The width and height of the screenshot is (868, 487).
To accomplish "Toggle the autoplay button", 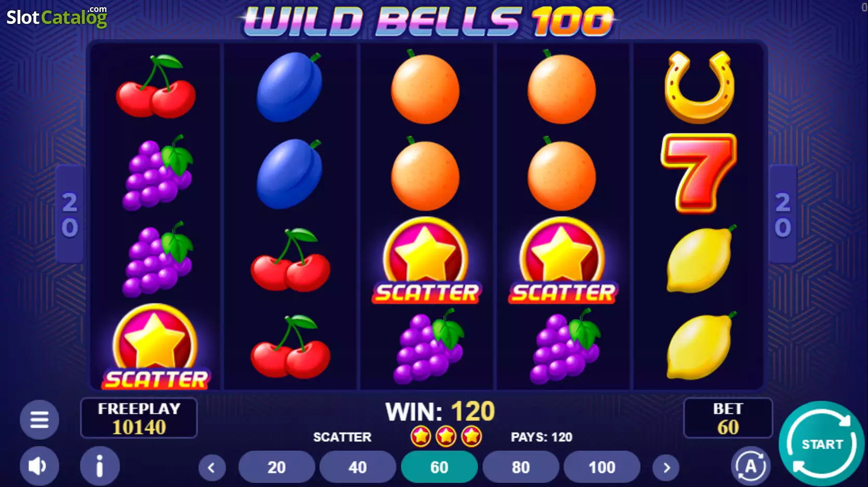I will coord(751,466).
